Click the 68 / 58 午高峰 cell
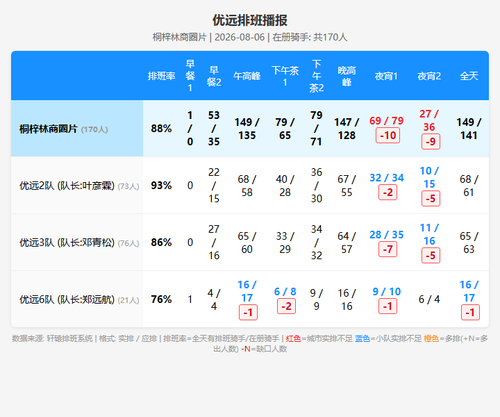 (x=247, y=186)
